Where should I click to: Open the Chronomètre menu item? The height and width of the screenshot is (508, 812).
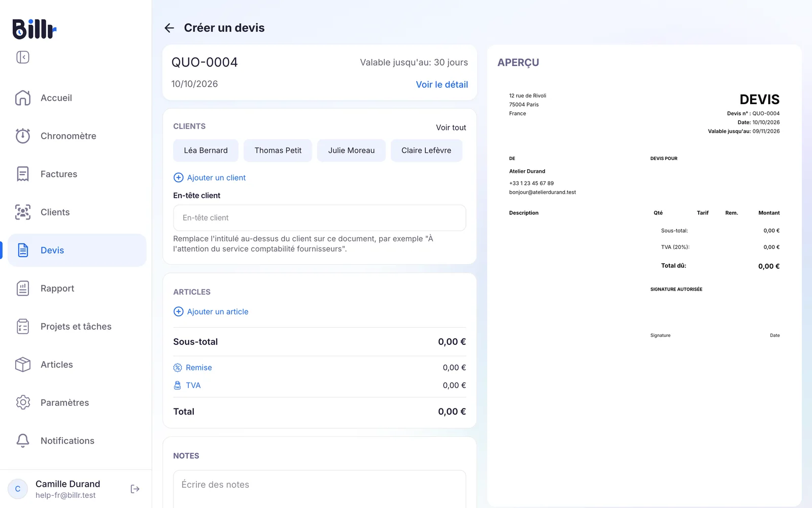[77, 136]
